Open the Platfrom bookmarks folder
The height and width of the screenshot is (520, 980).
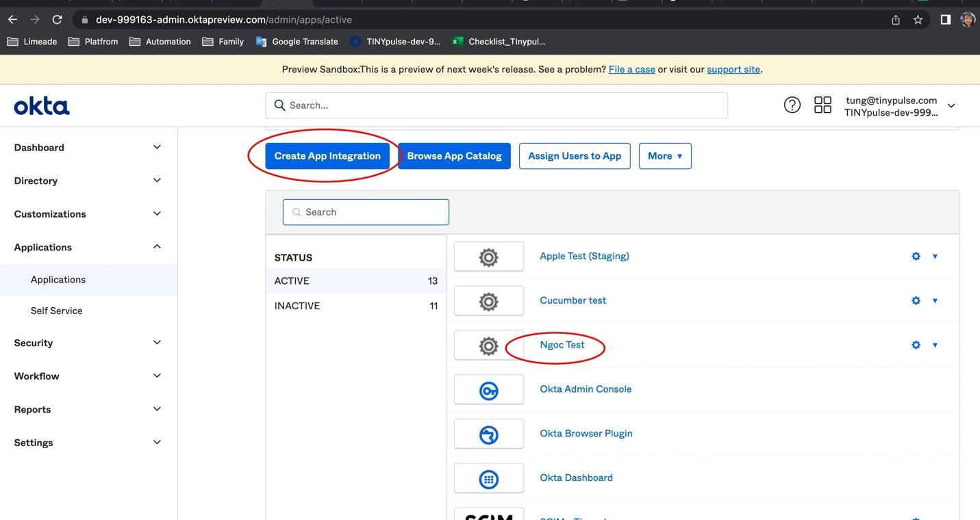click(x=93, y=42)
